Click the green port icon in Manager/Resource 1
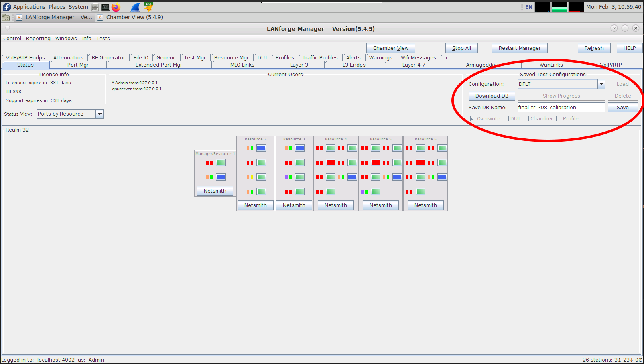The height and width of the screenshot is (364, 644). pos(221,163)
